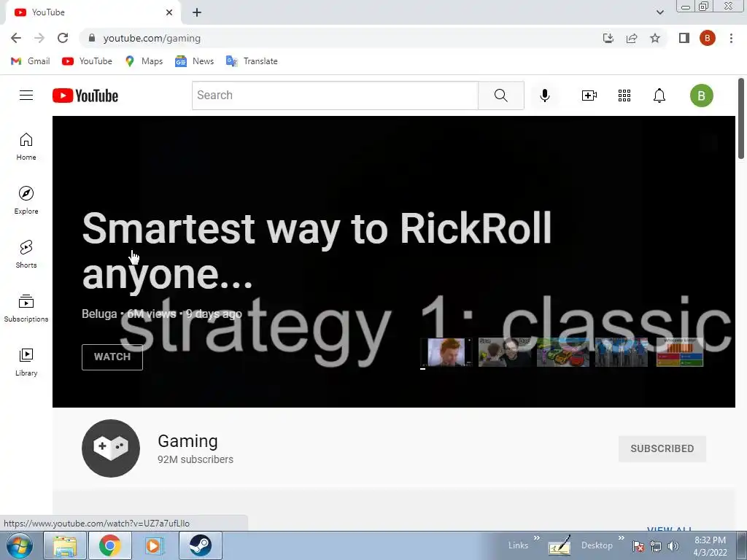The image size is (747, 560).
Task: Open the News bookmark
Action: tap(194, 61)
